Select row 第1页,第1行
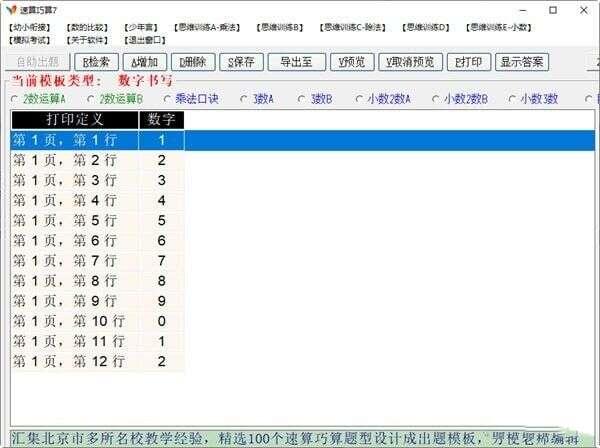The image size is (600, 448). coord(303,140)
